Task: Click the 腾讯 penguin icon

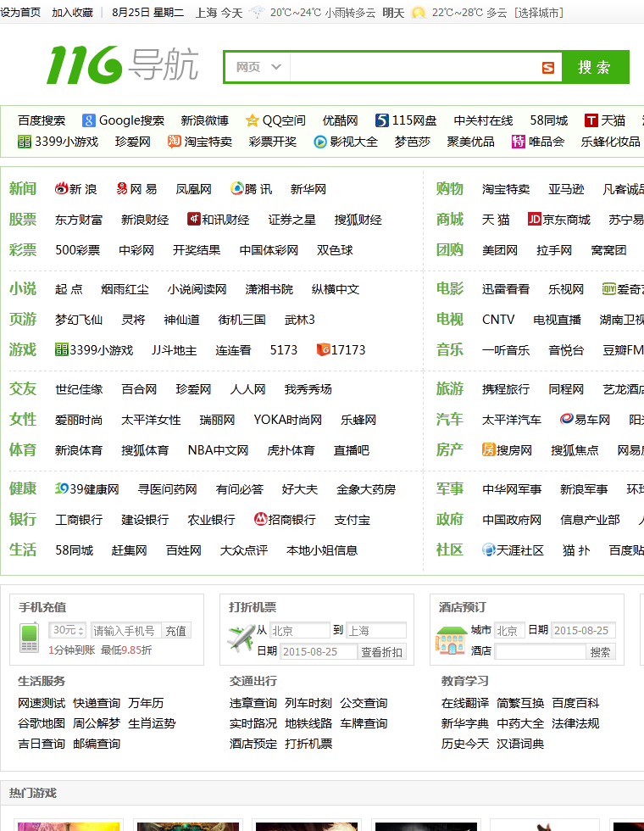Action: click(236, 188)
